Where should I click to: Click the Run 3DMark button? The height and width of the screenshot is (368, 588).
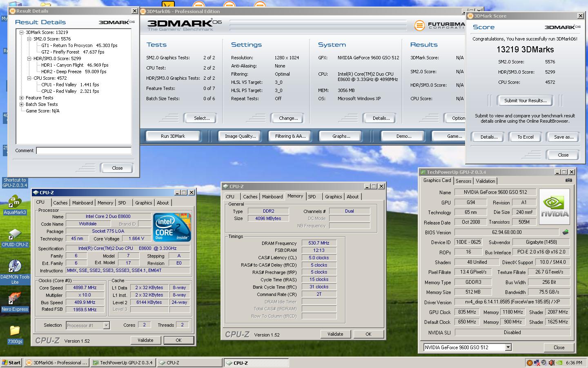pyautogui.click(x=173, y=136)
